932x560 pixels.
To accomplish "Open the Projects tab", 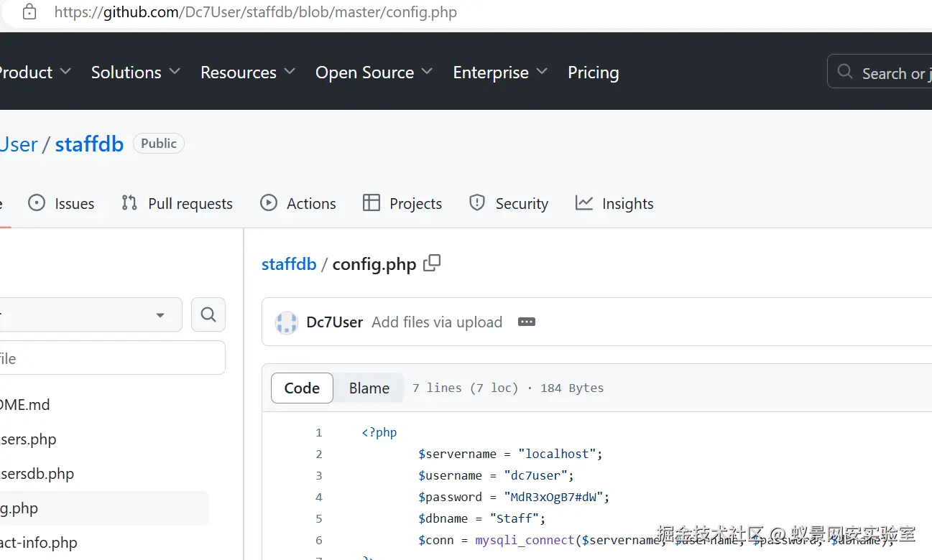I will [x=402, y=204].
